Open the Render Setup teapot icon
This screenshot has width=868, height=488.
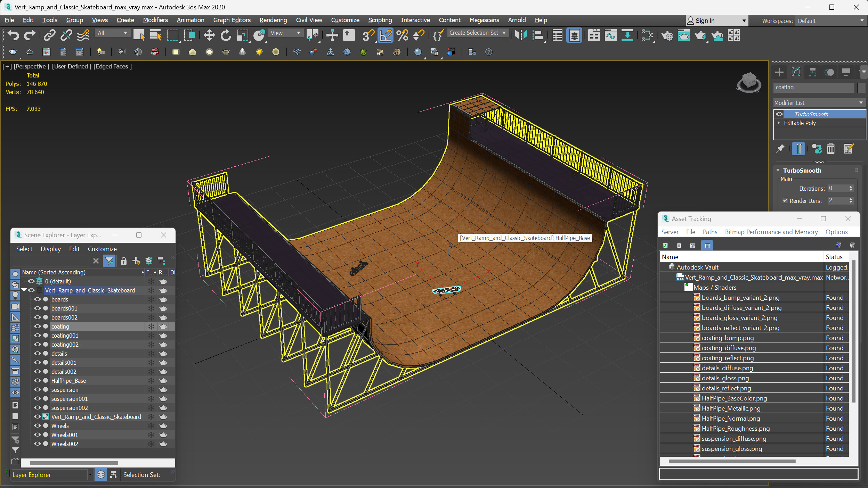pyautogui.click(x=667, y=35)
